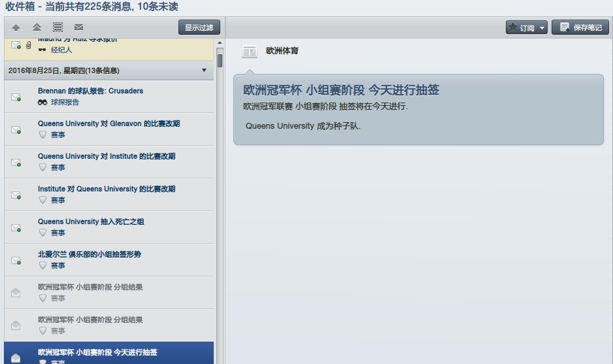The image size is (613, 364).
Task: Click the double up arrow icon
Action: coord(37,27)
